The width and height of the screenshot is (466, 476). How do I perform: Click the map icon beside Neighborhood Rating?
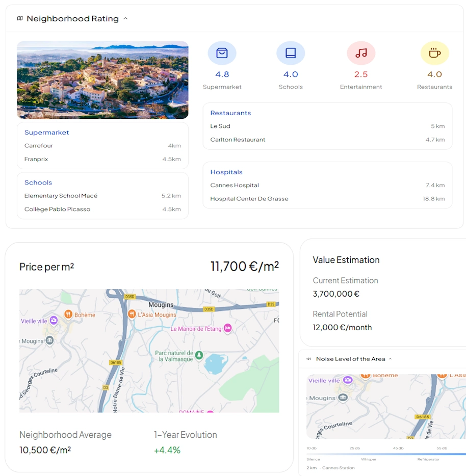click(x=20, y=18)
